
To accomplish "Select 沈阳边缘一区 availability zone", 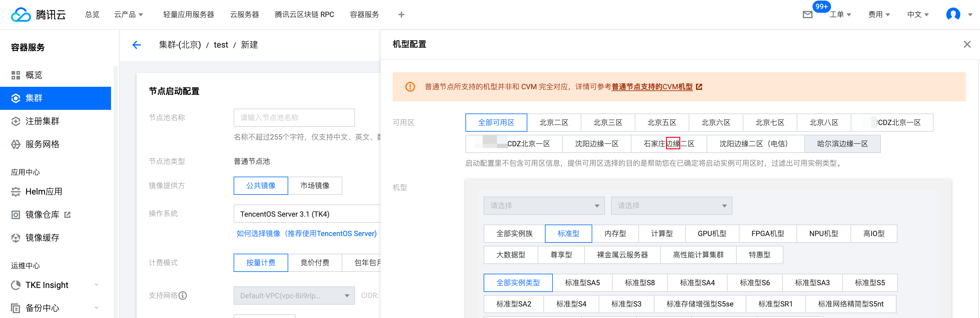I will pyautogui.click(x=596, y=144).
